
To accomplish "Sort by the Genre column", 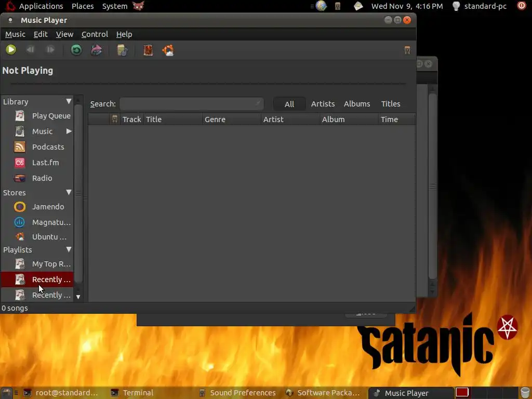I will 232,119.
